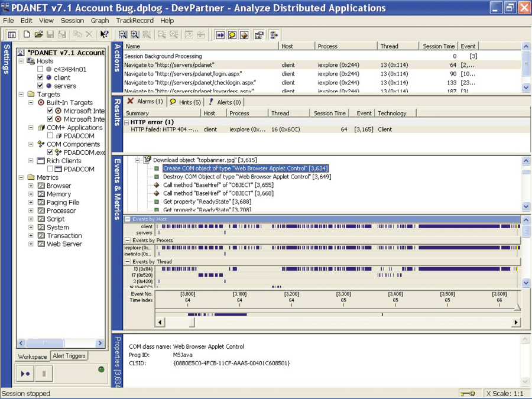Switch to the Alerts (0) tab
The height and width of the screenshot is (399, 532).
(x=225, y=102)
